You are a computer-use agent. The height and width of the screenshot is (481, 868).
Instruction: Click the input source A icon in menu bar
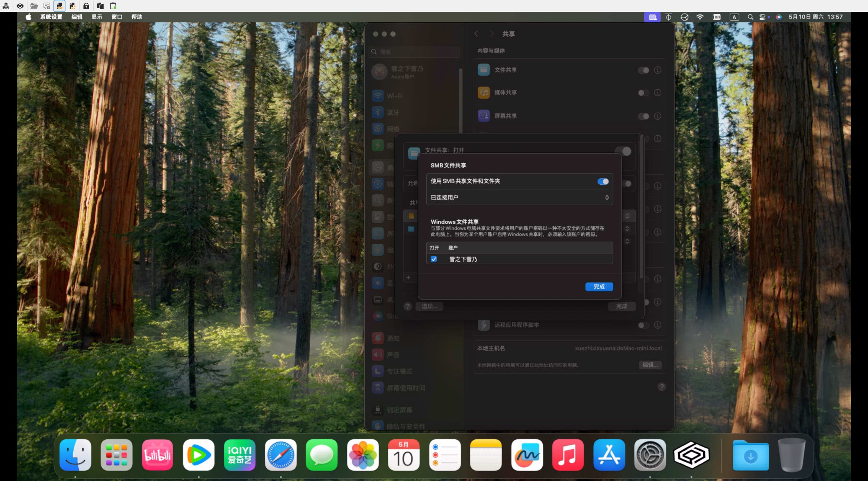(734, 17)
